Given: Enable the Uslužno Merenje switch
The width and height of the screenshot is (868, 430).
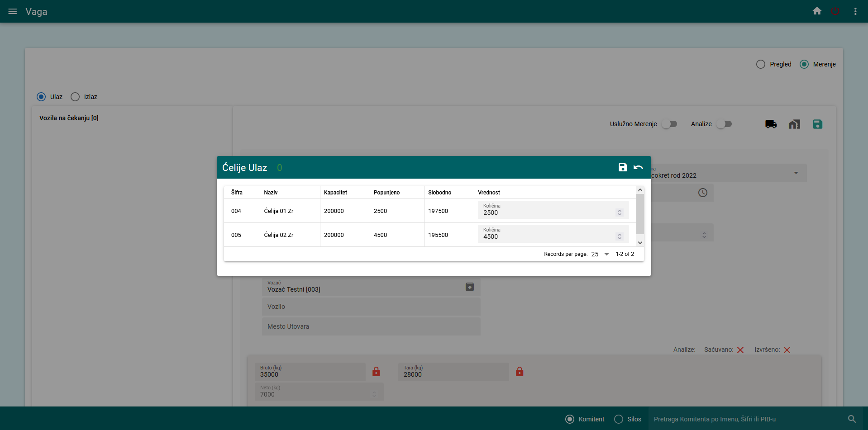Looking at the screenshot, I should [669, 124].
